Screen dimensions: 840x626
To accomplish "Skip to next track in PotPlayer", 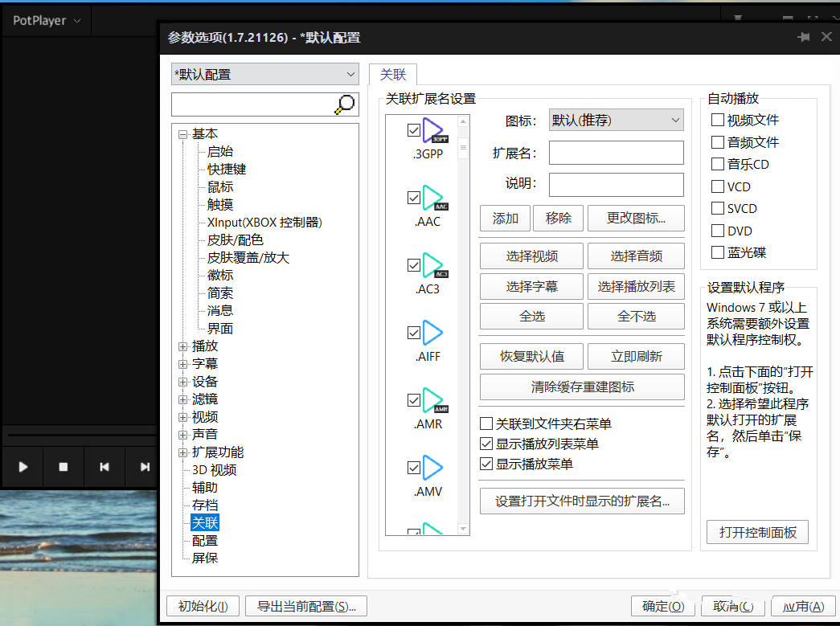I will coord(145,467).
